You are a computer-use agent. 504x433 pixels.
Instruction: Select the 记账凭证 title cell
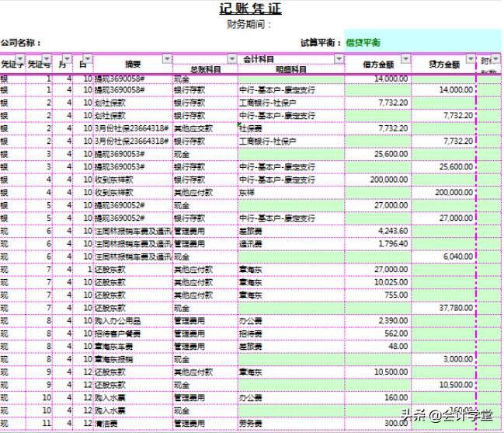coord(250,9)
